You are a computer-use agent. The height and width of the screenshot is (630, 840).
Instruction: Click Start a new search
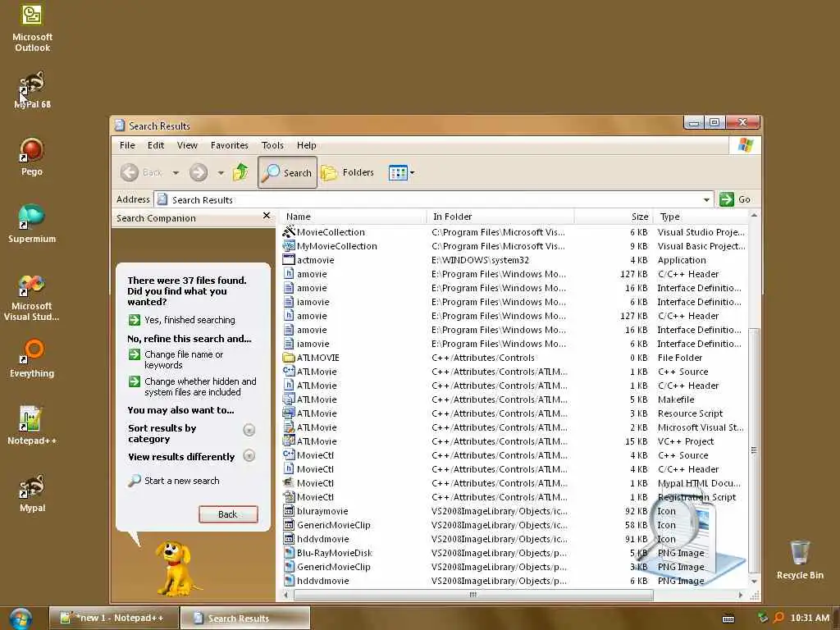coord(181,481)
